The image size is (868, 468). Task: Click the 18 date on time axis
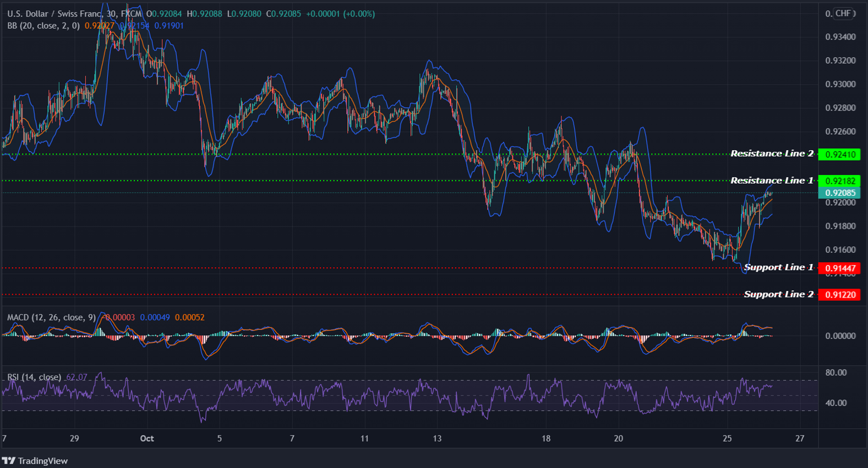[x=546, y=438]
